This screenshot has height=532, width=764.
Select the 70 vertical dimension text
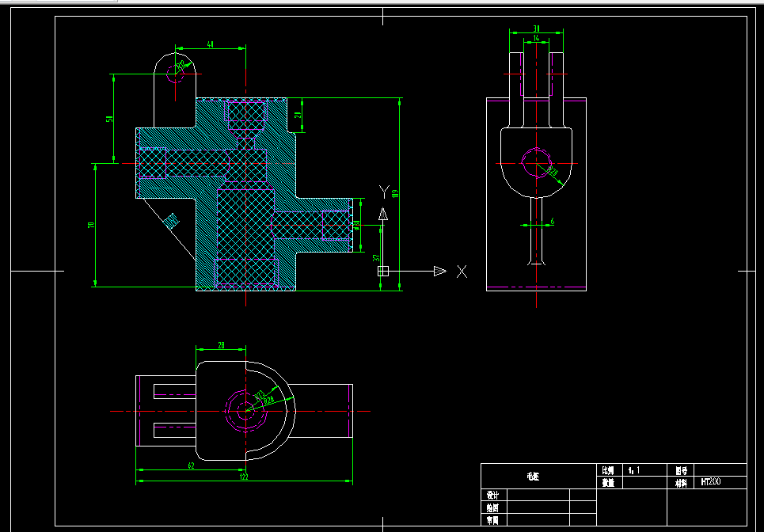point(90,225)
